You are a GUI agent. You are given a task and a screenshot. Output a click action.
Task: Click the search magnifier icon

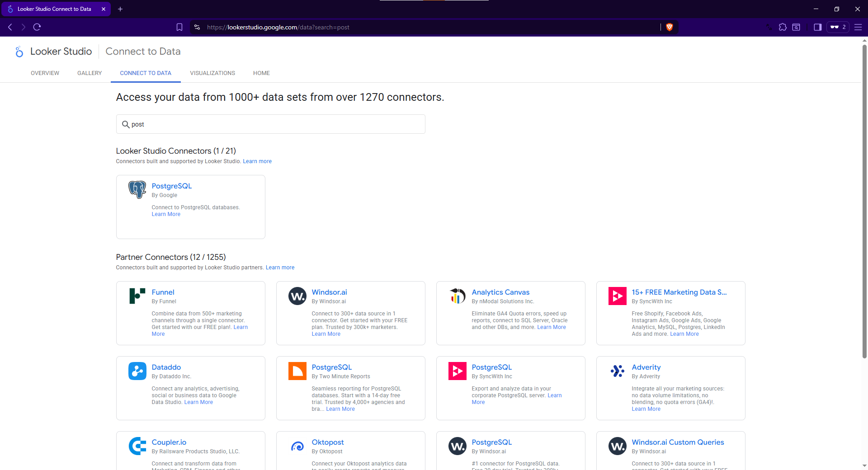pos(126,124)
